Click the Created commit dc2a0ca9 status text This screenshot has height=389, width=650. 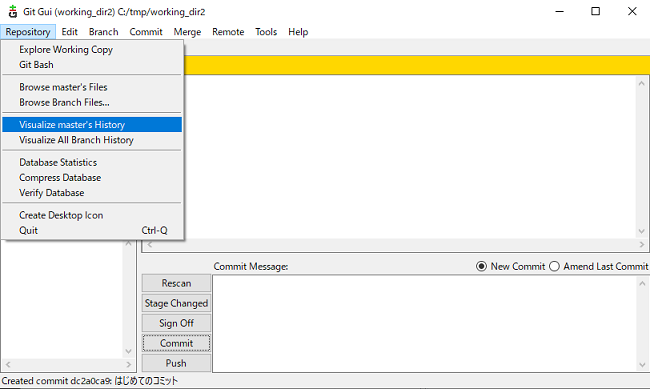click(90, 381)
